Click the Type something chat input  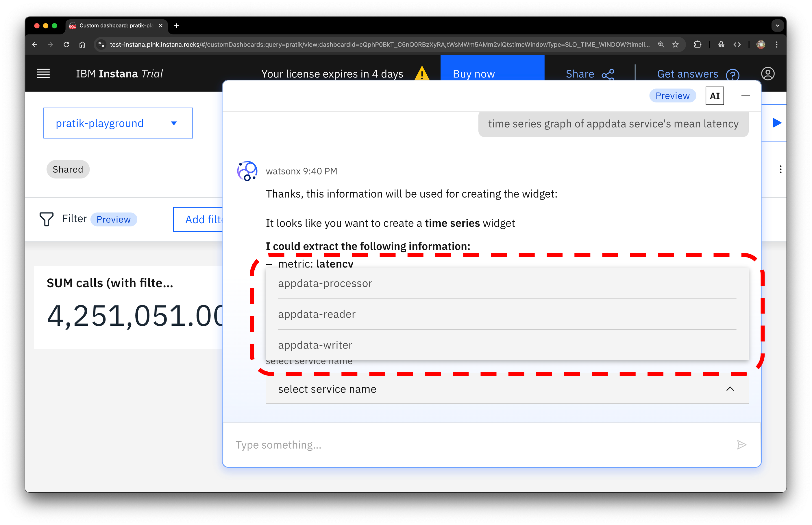point(477,445)
